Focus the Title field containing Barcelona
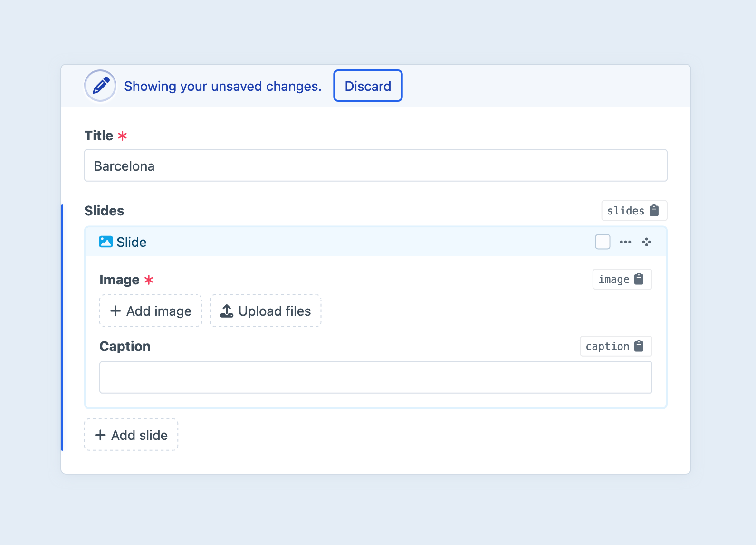Image resolution: width=756 pixels, height=545 pixels. (x=375, y=166)
